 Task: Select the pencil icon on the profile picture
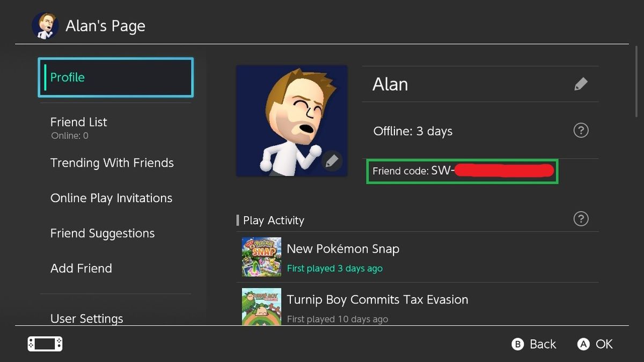(x=332, y=161)
